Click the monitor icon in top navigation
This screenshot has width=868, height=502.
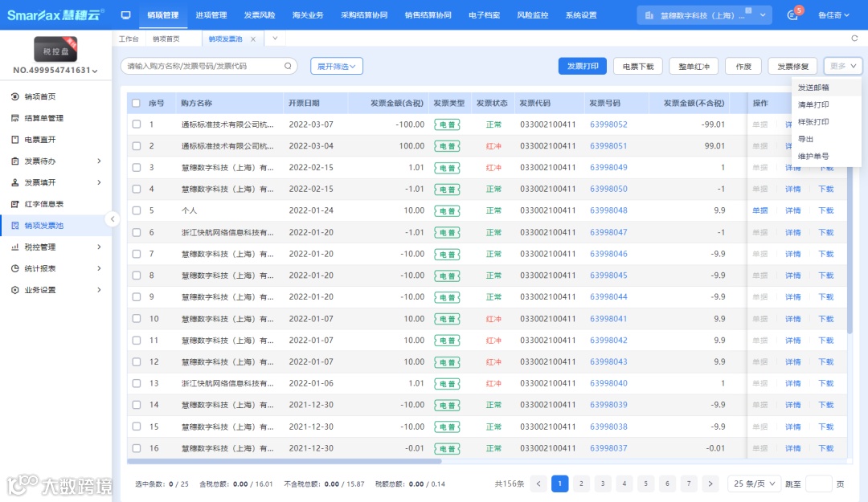pyautogui.click(x=125, y=15)
